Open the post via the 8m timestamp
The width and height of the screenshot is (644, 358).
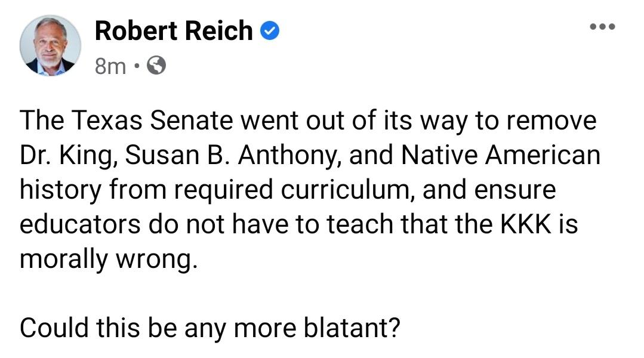point(110,66)
